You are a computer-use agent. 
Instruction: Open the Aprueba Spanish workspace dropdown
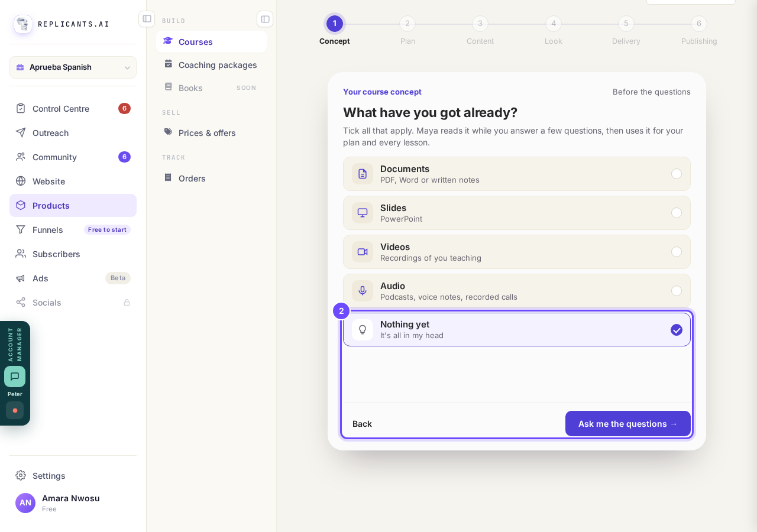tap(73, 67)
